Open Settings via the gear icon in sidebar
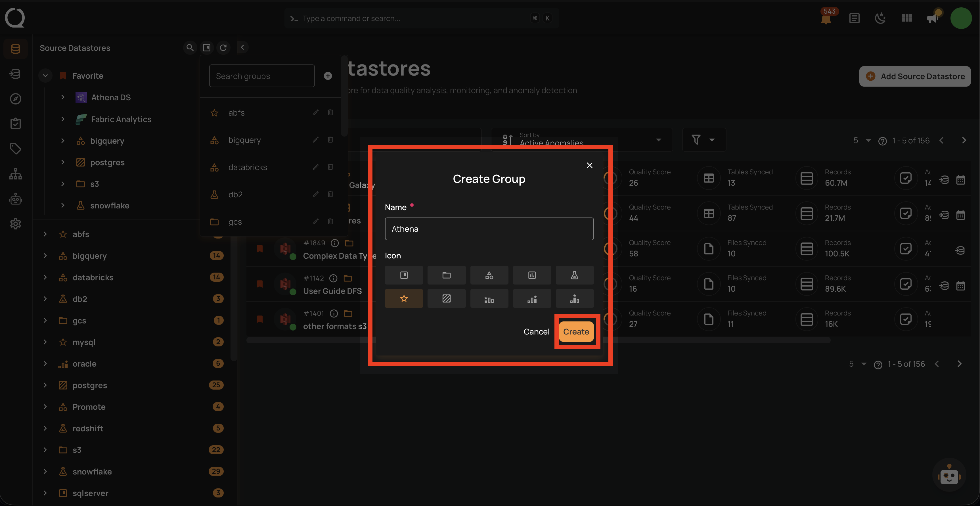 click(15, 224)
